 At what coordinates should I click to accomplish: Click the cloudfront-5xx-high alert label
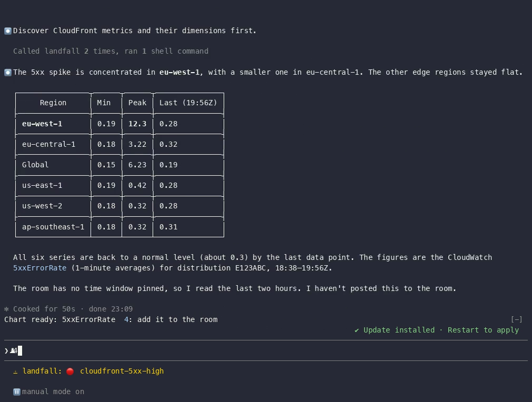coord(122,371)
